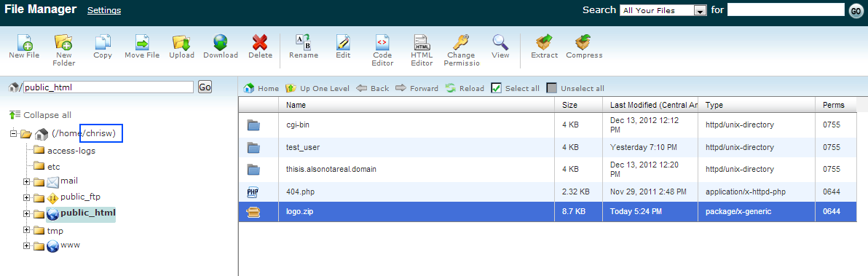Click the logo.zip file name
Image resolution: width=868 pixels, height=276 pixels.
299,211
